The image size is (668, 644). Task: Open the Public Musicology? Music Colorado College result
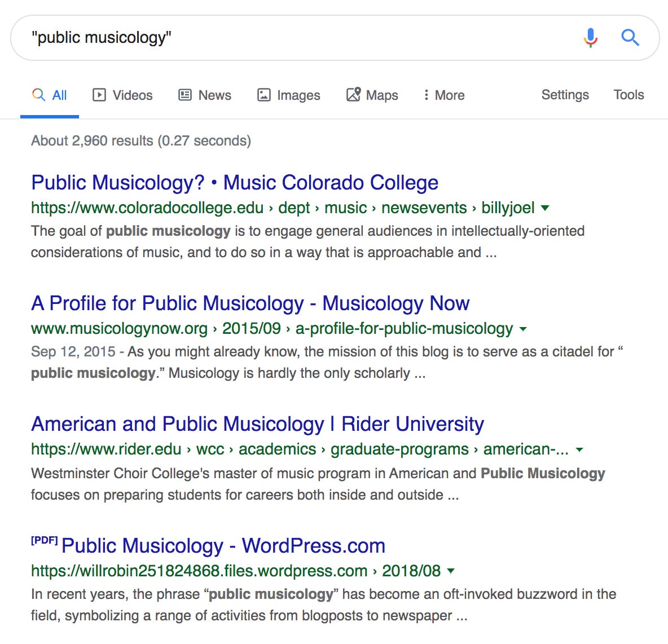pos(235,183)
